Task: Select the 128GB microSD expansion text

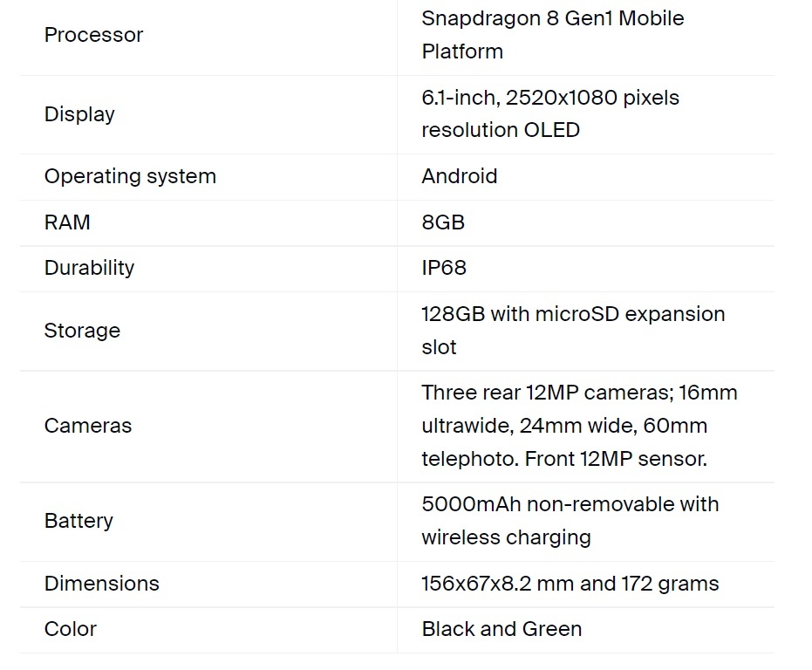Action: tap(573, 330)
